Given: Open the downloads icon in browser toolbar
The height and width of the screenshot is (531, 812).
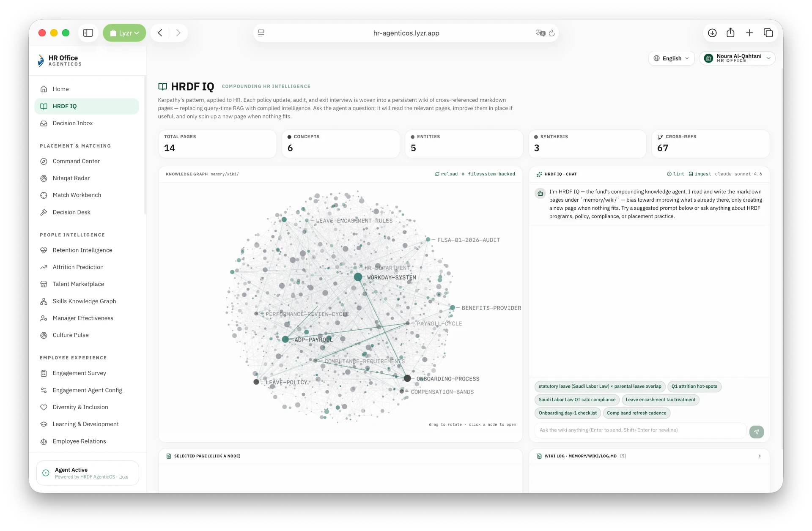Looking at the screenshot, I should [712, 33].
